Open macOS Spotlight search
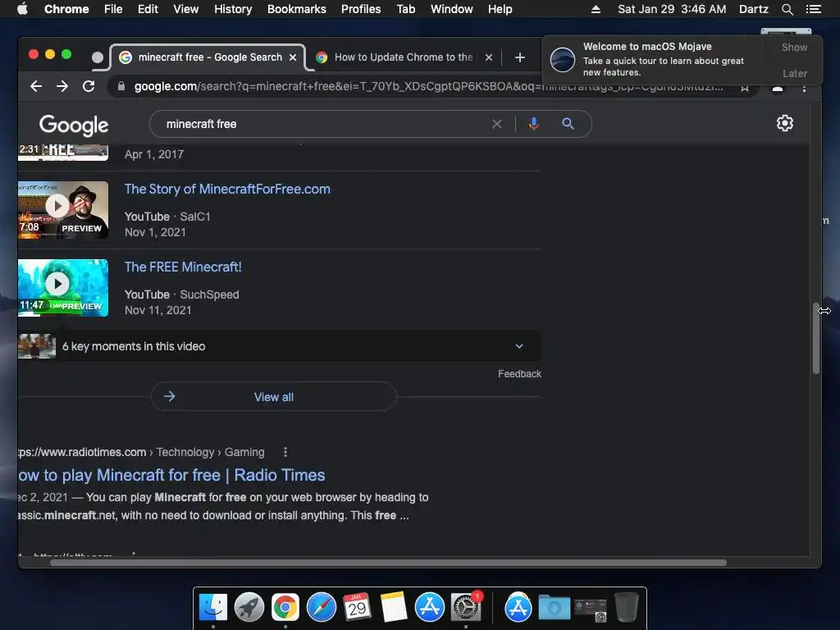Screen dimensions: 840x630 pyautogui.click(x=787, y=9)
